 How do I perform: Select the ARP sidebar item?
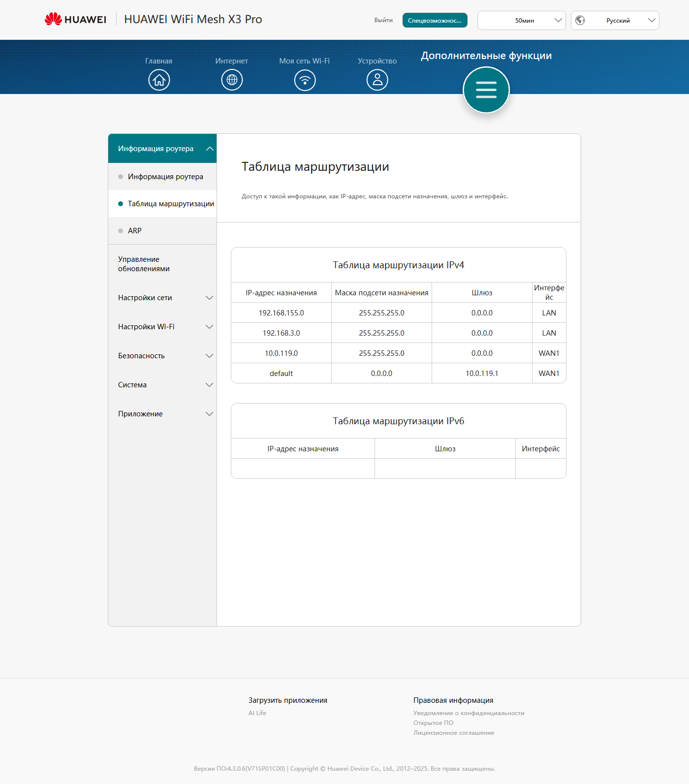tap(135, 231)
